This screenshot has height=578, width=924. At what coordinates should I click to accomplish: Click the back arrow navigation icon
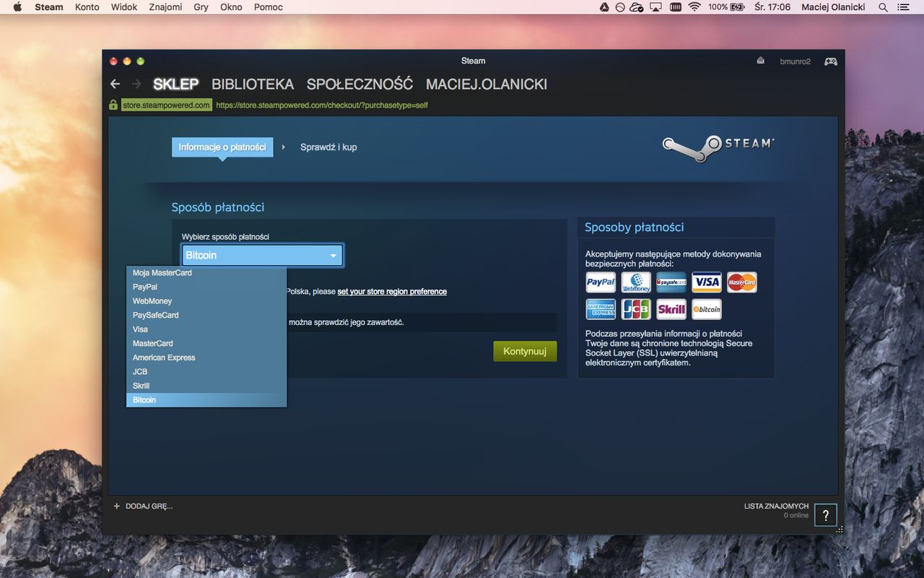tap(115, 84)
